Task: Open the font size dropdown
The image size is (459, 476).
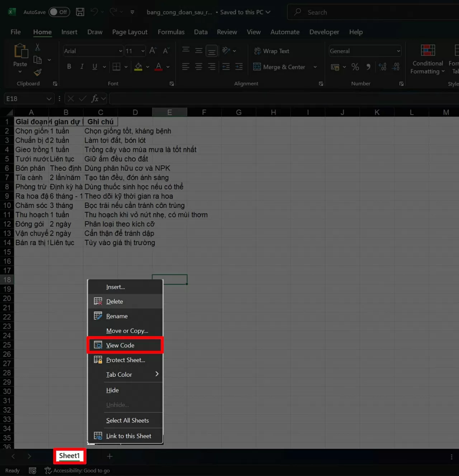Action: pos(142,51)
